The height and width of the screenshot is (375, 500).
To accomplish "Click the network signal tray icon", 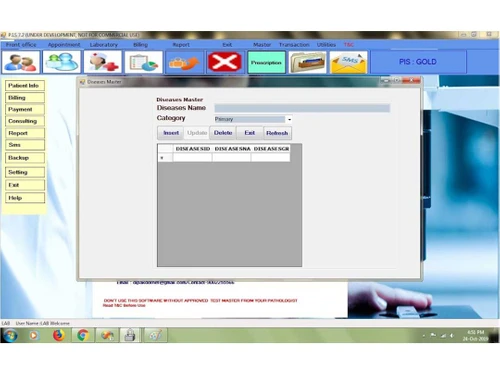I will pyautogui.click(x=443, y=335).
